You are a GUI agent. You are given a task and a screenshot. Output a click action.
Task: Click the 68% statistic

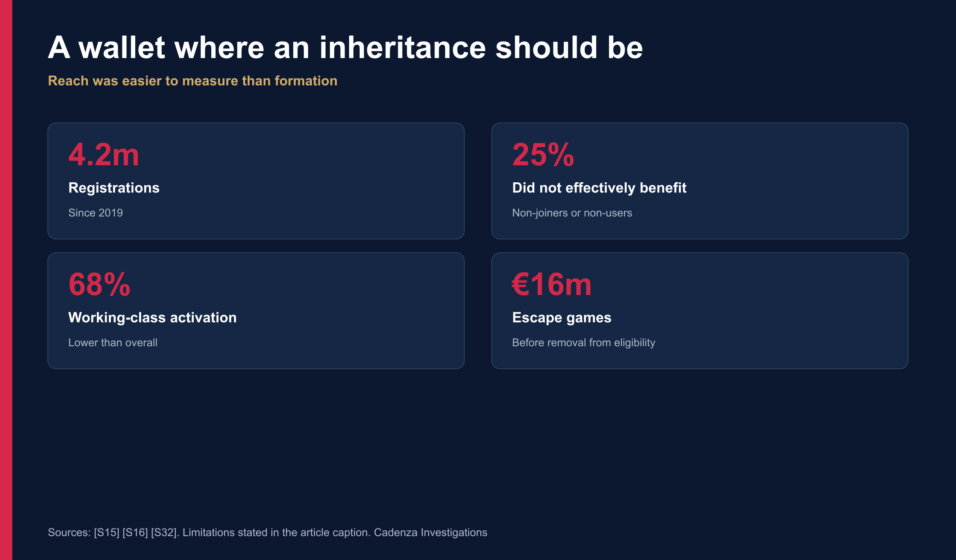click(x=99, y=284)
